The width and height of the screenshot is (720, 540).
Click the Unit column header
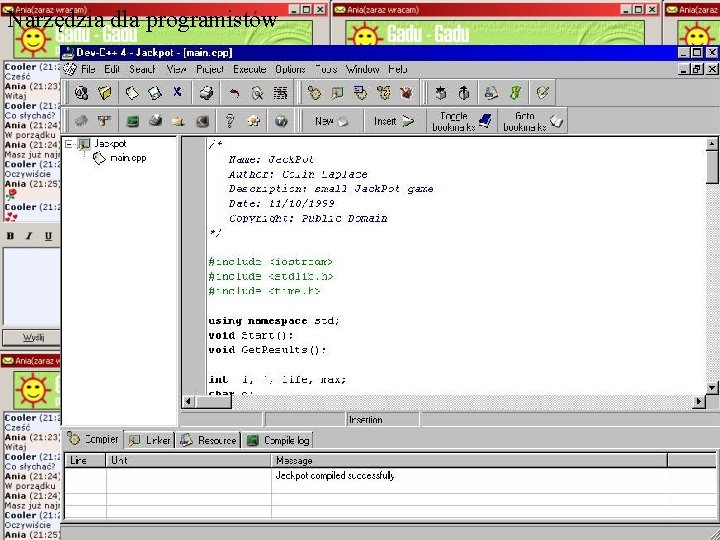[x=188, y=460]
